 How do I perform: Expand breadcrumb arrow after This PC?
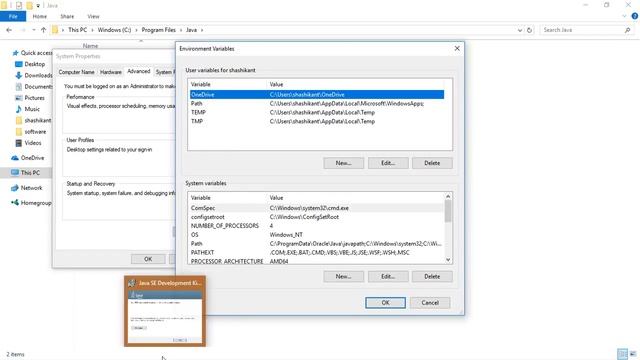pyautogui.click(x=92, y=30)
